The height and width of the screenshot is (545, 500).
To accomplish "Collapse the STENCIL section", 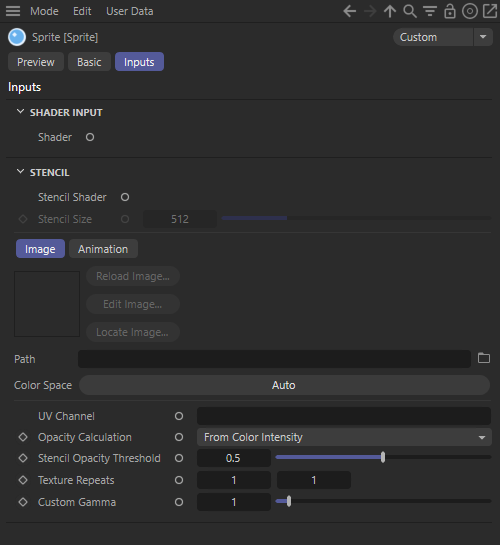I will (x=21, y=172).
